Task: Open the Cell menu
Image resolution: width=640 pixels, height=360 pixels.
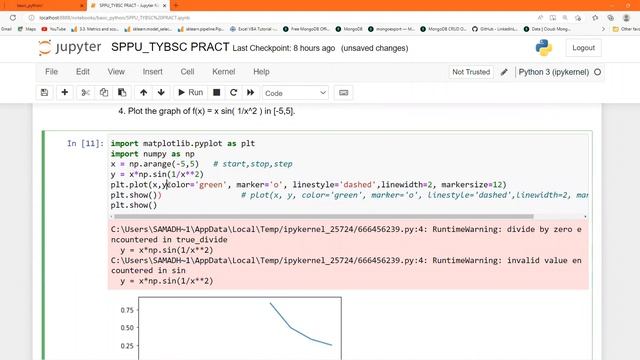Action: [187, 72]
